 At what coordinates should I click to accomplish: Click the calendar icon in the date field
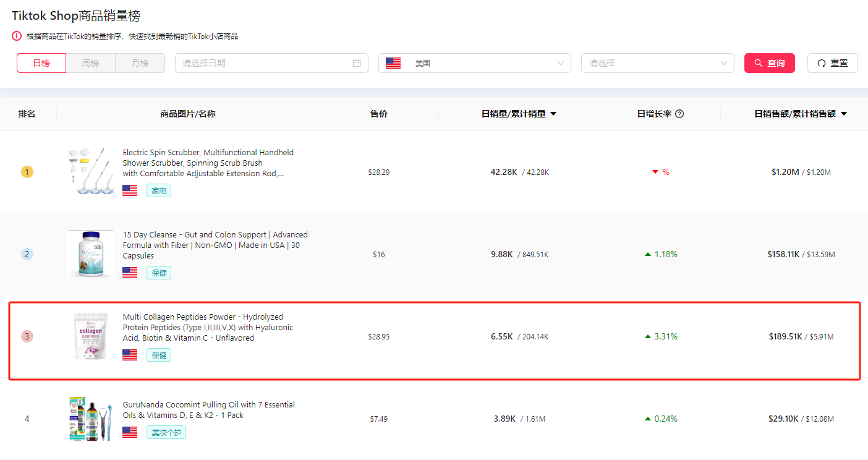(x=356, y=63)
